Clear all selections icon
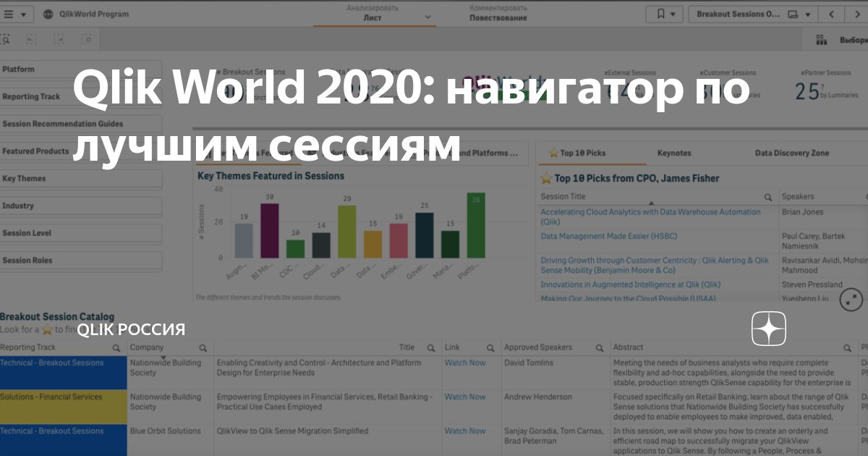Image resolution: width=868 pixels, height=456 pixels. coord(86,40)
